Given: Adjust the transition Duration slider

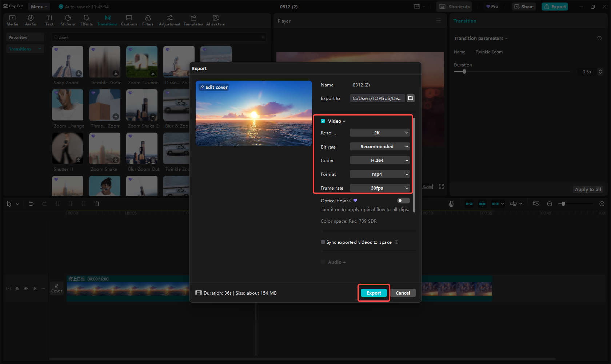Looking at the screenshot, I should 512,72.
